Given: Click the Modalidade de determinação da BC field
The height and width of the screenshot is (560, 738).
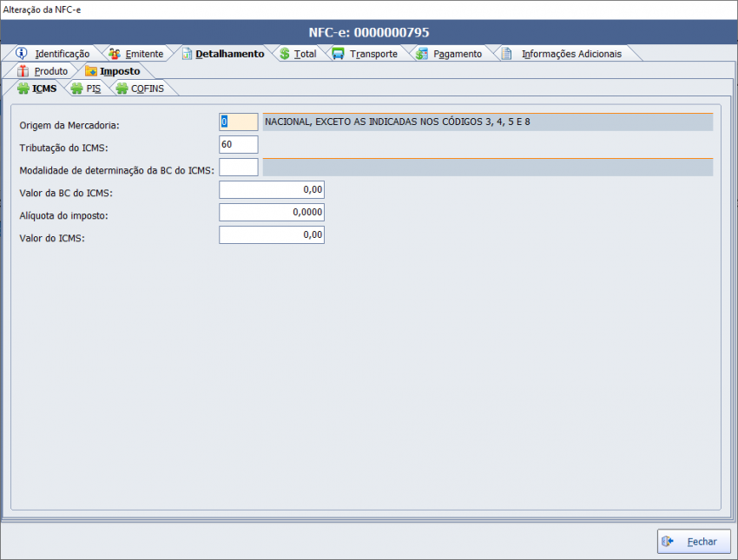Looking at the screenshot, I should tap(239, 167).
